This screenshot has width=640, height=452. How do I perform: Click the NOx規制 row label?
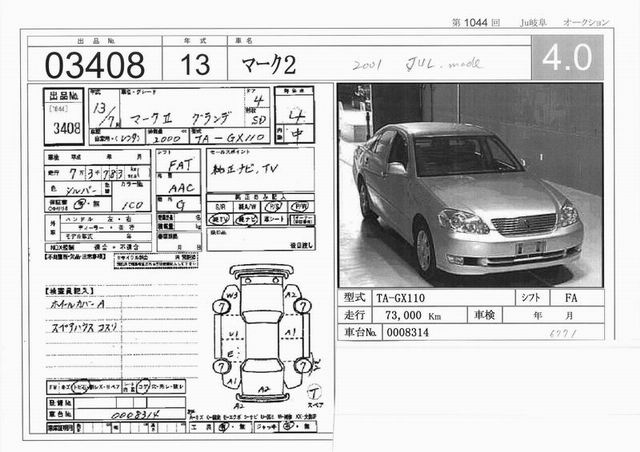point(62,247)
